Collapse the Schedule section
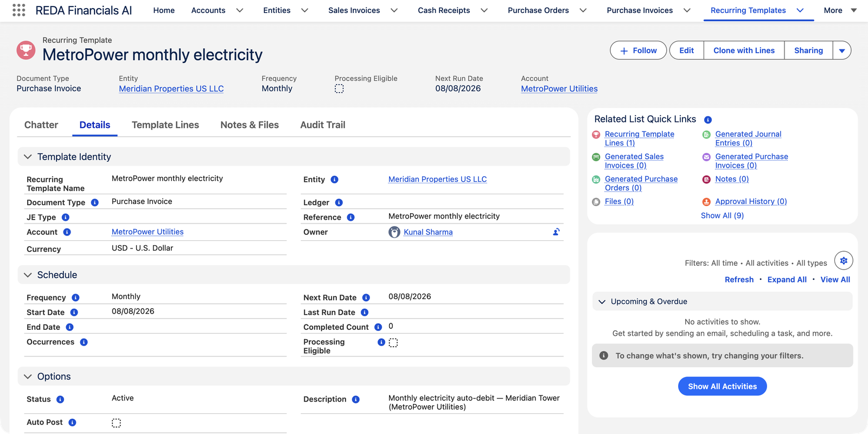Image resolution: width=868 pixels, height=434 pixels. pos(28,275)
